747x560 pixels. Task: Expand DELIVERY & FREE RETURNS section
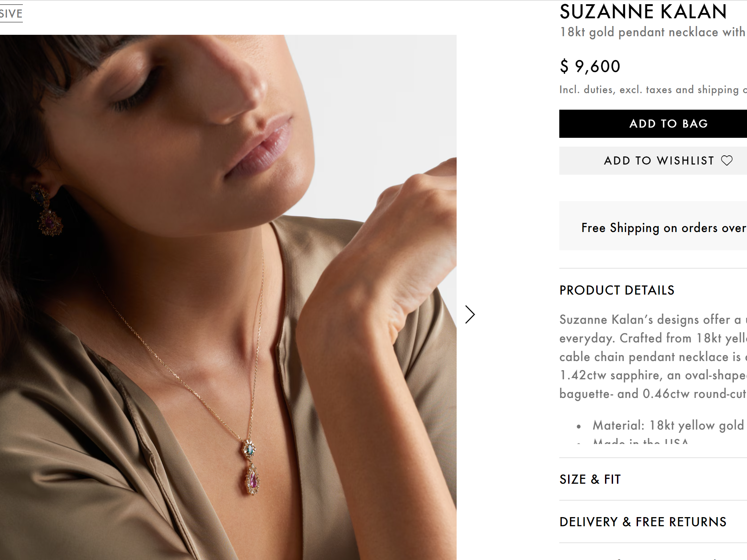[643, 522]
